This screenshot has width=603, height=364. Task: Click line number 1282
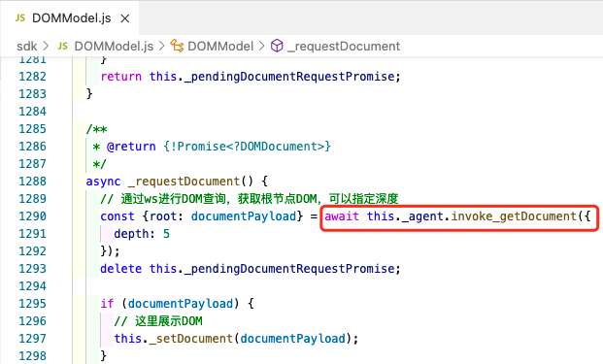click(x=33, y=77)
